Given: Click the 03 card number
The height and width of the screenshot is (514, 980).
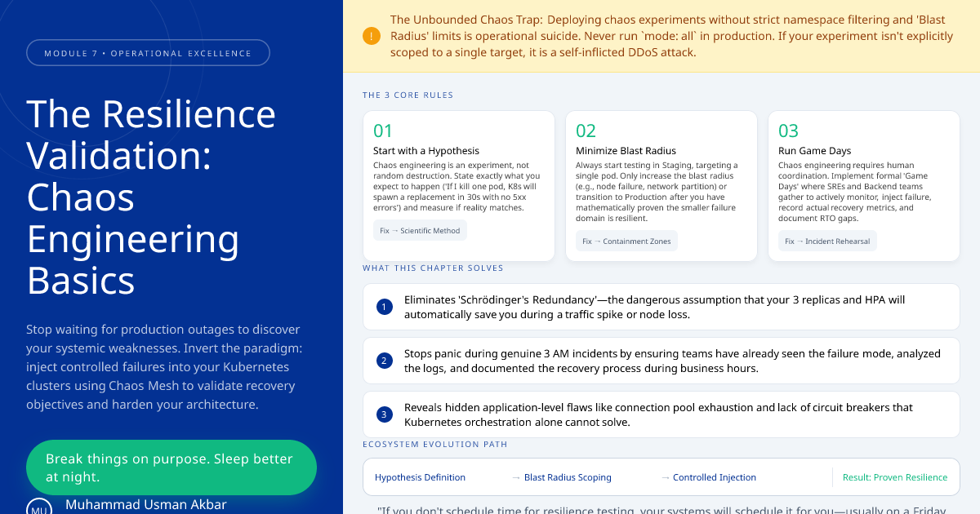Looking at the screenshot, I should tap(788, 131).
